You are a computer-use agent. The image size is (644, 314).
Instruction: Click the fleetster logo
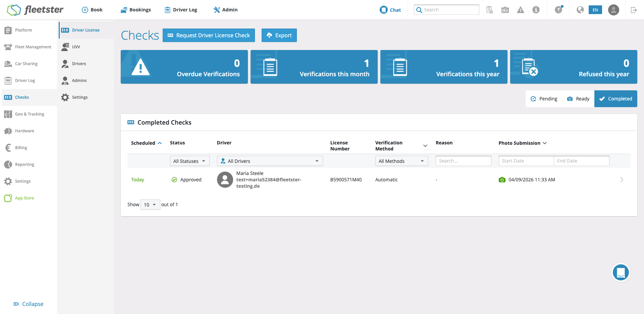(35, 10)
